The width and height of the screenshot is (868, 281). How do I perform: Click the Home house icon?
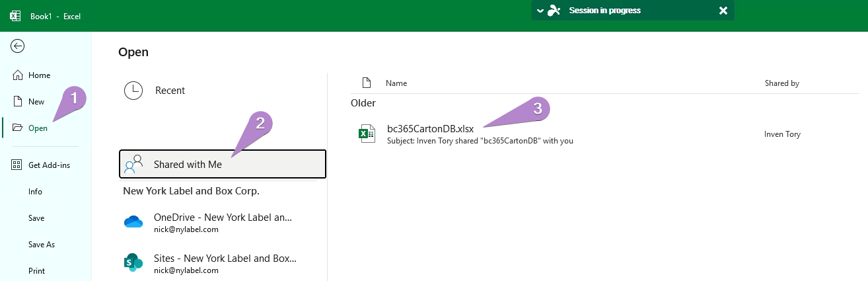tap(18, 75)
